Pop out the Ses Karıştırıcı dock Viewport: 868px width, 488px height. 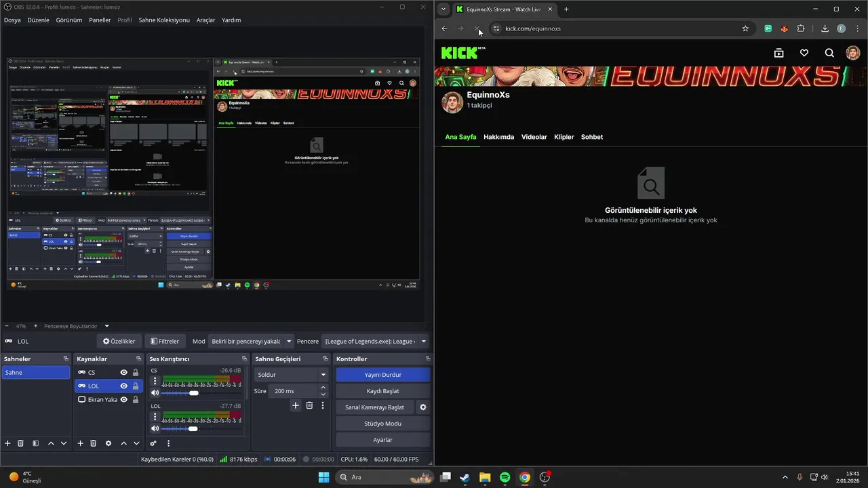pyautogui.click(x=244, y=359)
